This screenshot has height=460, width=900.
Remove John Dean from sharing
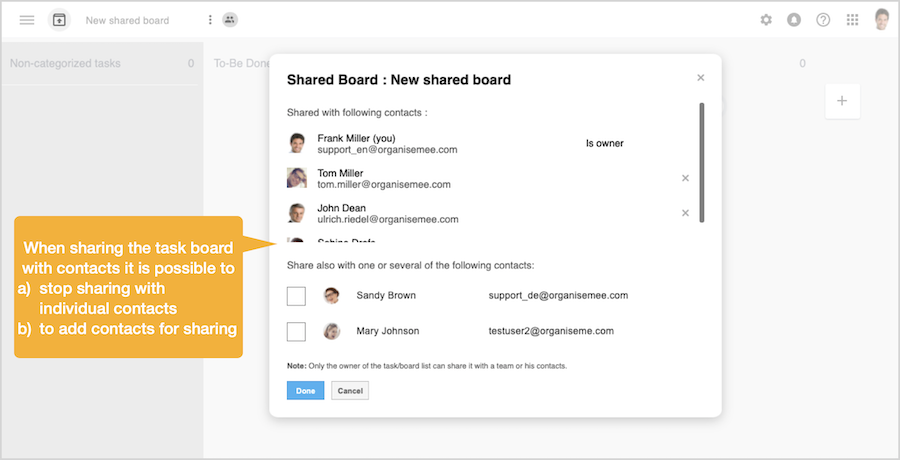[x=685, y=213]
